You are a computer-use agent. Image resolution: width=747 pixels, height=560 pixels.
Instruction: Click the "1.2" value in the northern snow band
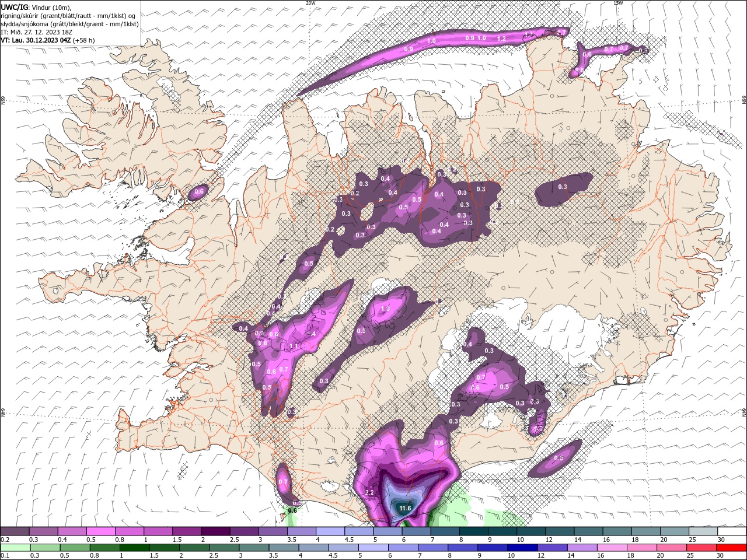[501, 38]
